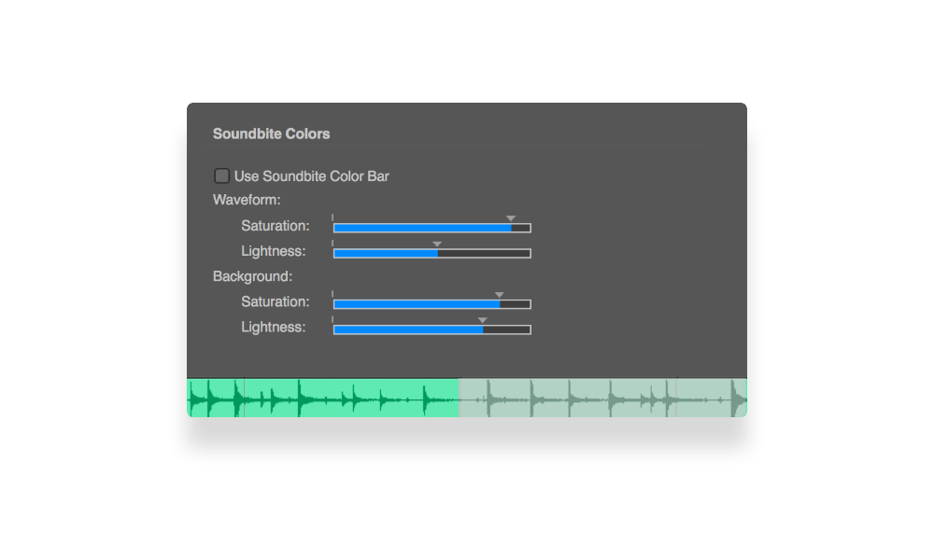Click the Waveform: section label
This screenshot has height=560, width=934.
pos(247,200)
